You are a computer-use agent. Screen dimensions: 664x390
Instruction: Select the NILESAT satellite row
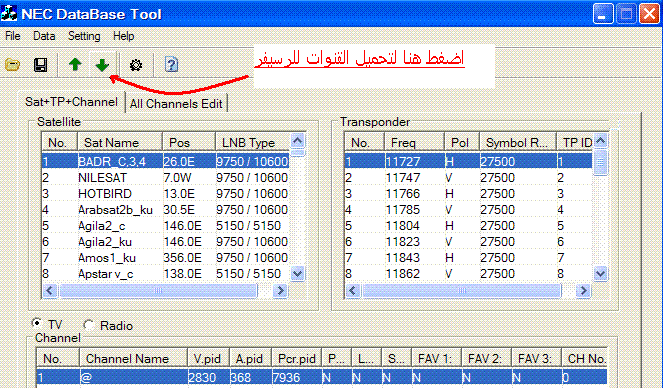tap(166, 177)
